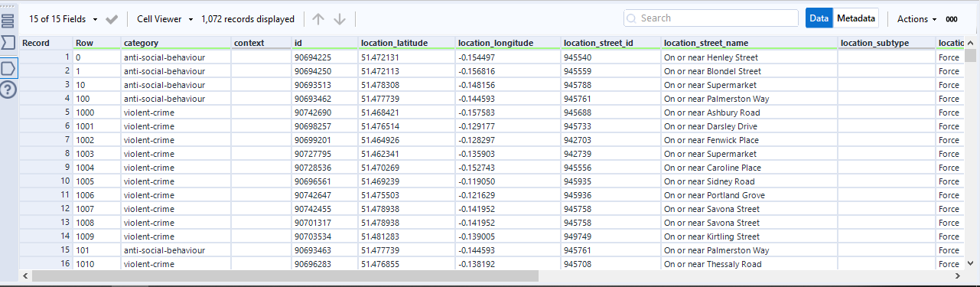Screen dimensions: 980x287
Task: Click the category column header
Action: 176,43
